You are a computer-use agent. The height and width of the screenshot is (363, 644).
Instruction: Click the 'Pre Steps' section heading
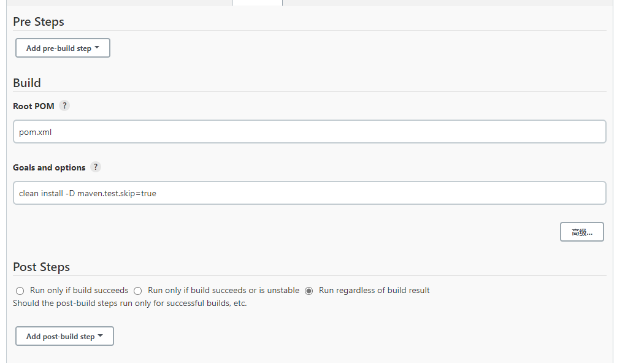(39, 21)
